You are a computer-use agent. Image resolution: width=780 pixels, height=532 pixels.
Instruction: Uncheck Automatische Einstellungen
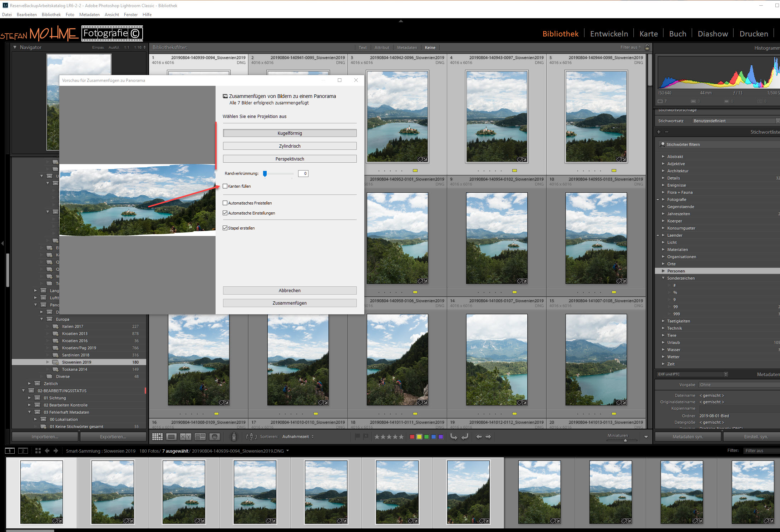[x=225, y=213]
